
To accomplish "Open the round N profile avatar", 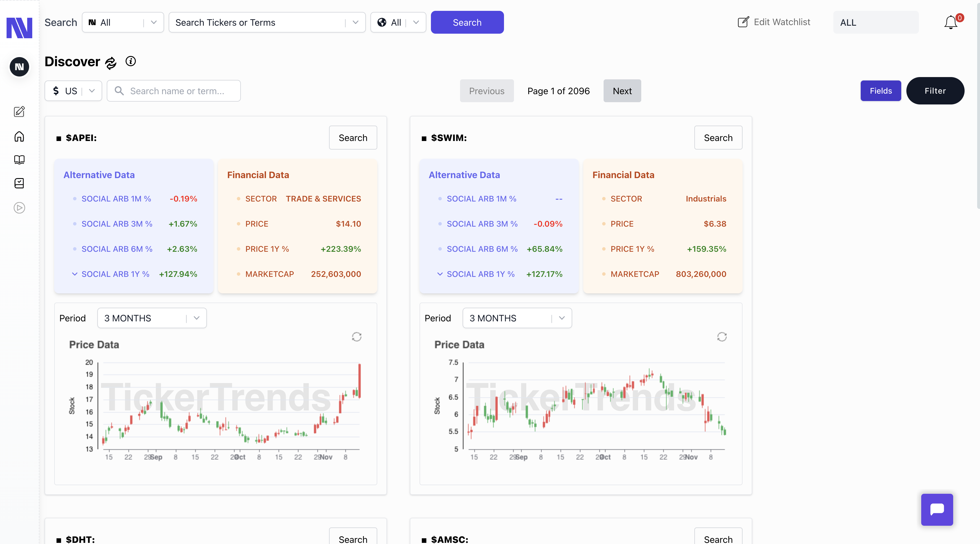I will (19, 67).
